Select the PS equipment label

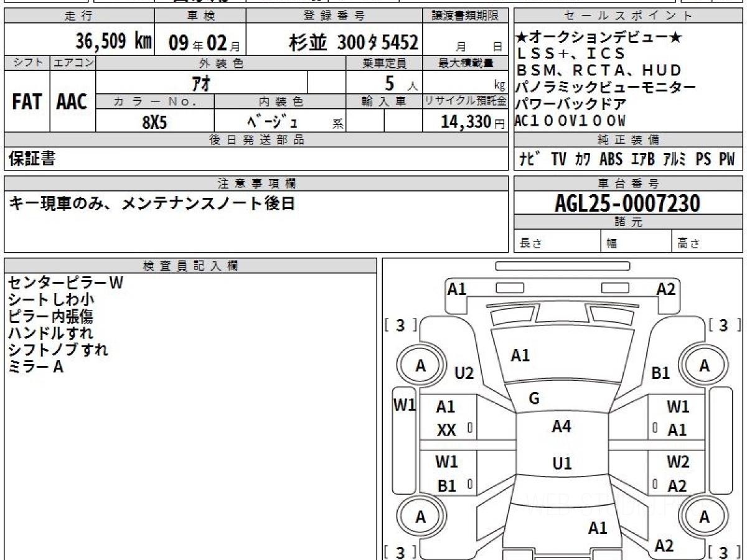pyautogui.click(x=703, y=159)
